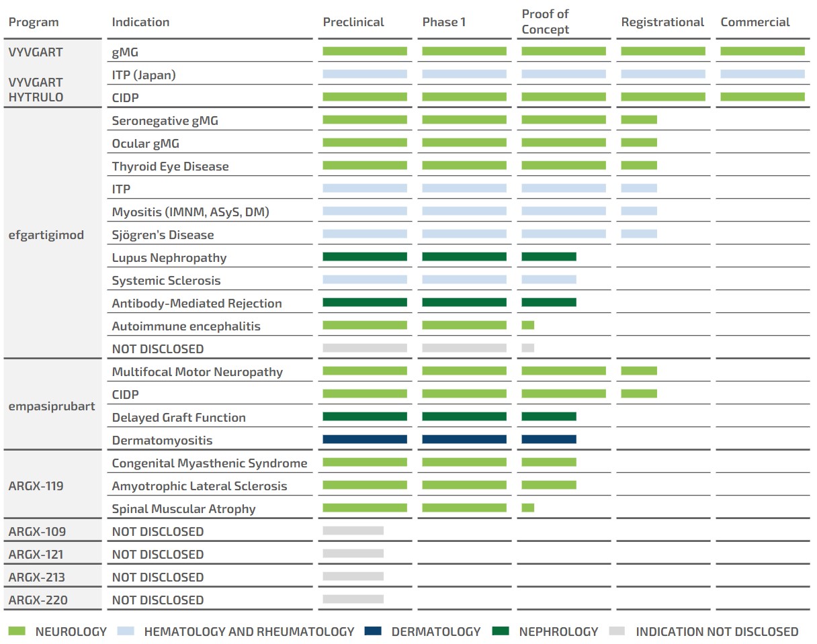Click the Thyroid Eye Disease indication

(x=170, y=167)
